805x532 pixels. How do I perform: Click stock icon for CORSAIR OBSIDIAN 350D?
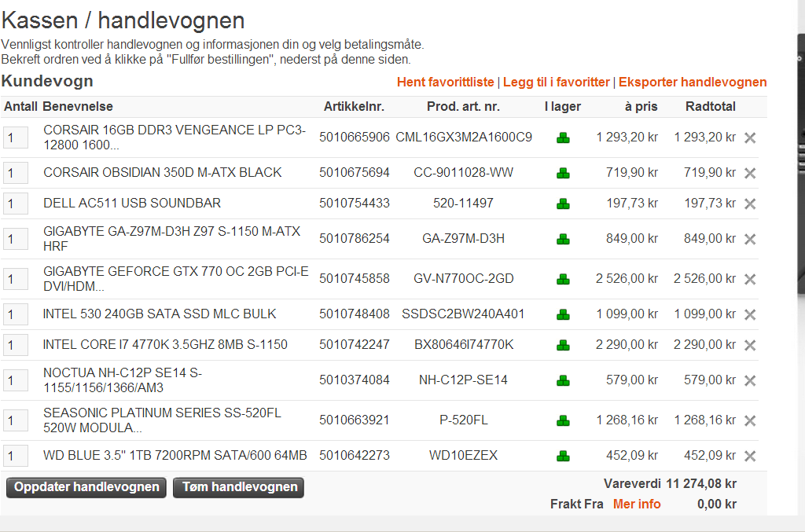point(563,174)
